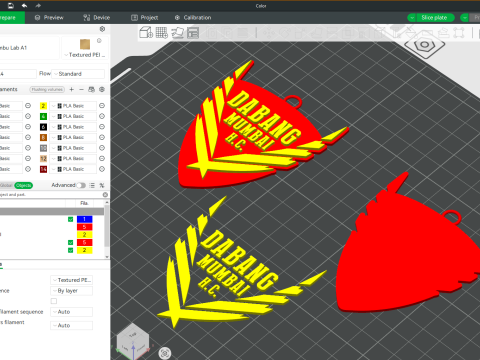Click the Add model cube icon
This screenshot has width=480, height=360.
coord(146,33)
